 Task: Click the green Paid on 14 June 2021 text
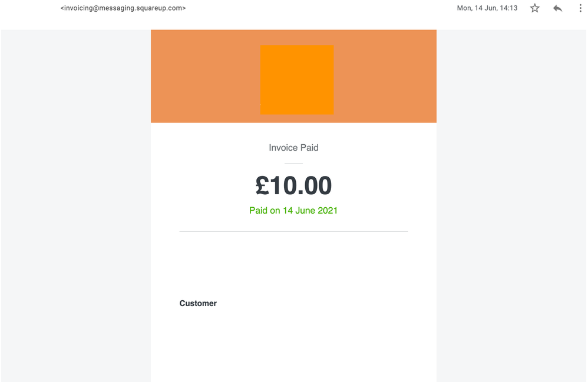click(293, 211)
